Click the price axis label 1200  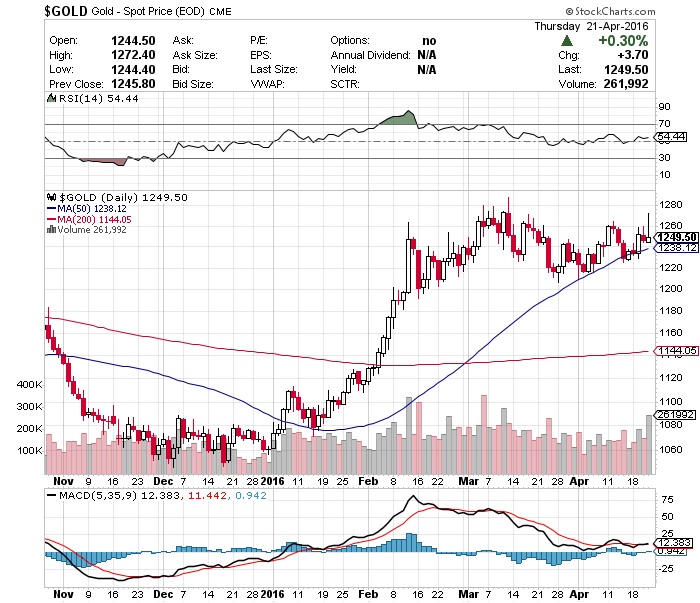pos(671,289)
